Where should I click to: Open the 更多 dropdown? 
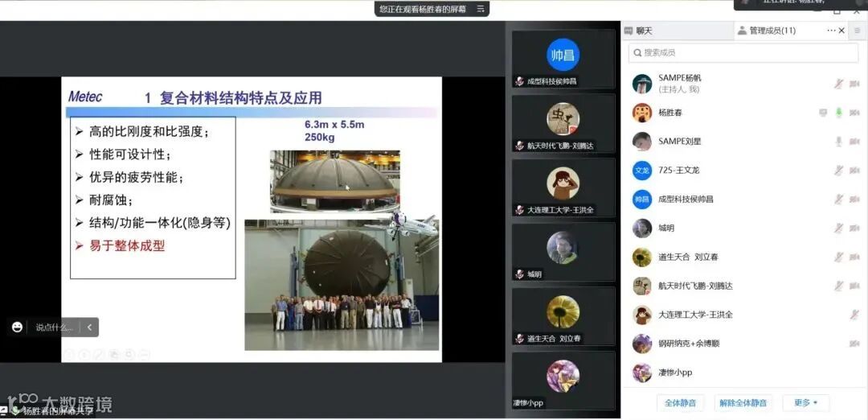[x=805, y=403]
